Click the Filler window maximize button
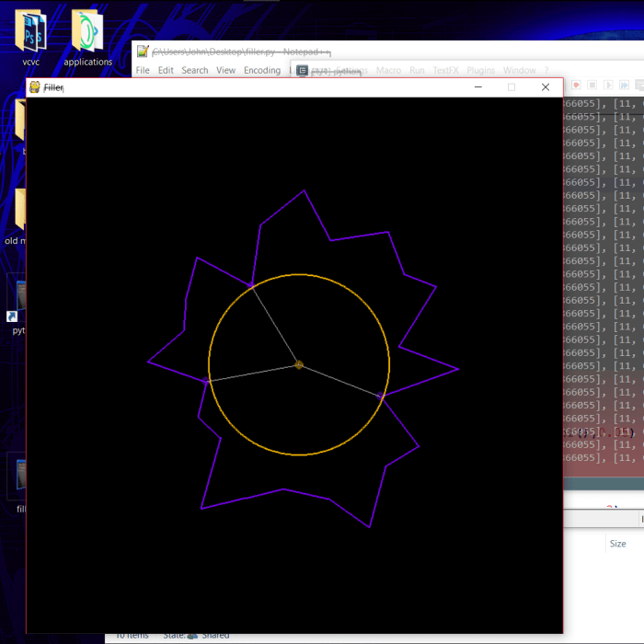 point(512,87)
